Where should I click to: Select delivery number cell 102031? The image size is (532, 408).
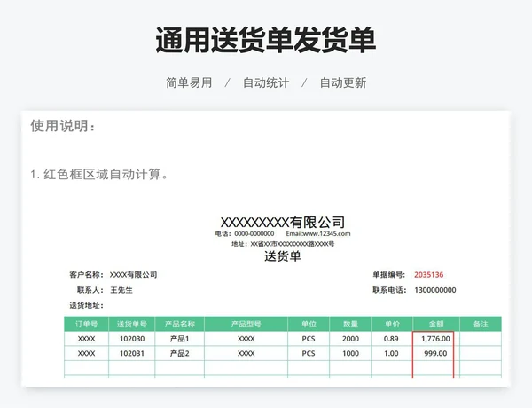132,353
